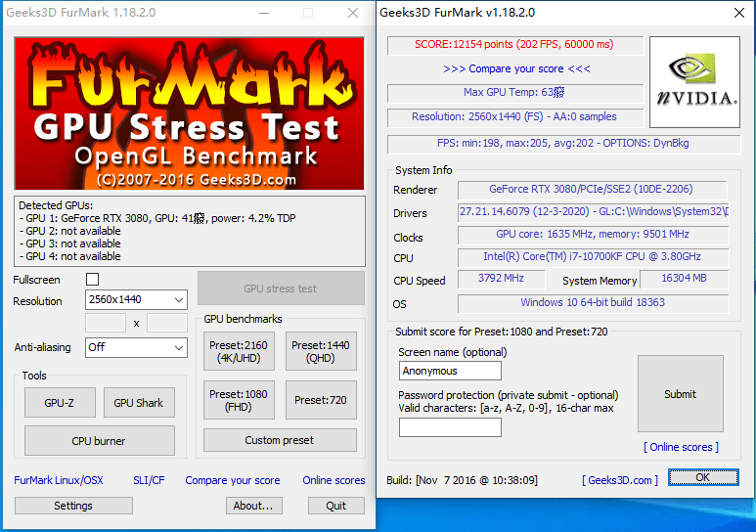
Task: Click the SLI/CF link
Action: point(149,480)
